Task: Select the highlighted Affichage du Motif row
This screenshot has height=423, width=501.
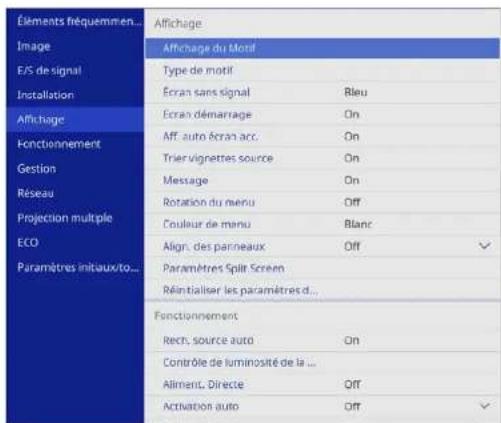Action: click(x=322, y=48)
